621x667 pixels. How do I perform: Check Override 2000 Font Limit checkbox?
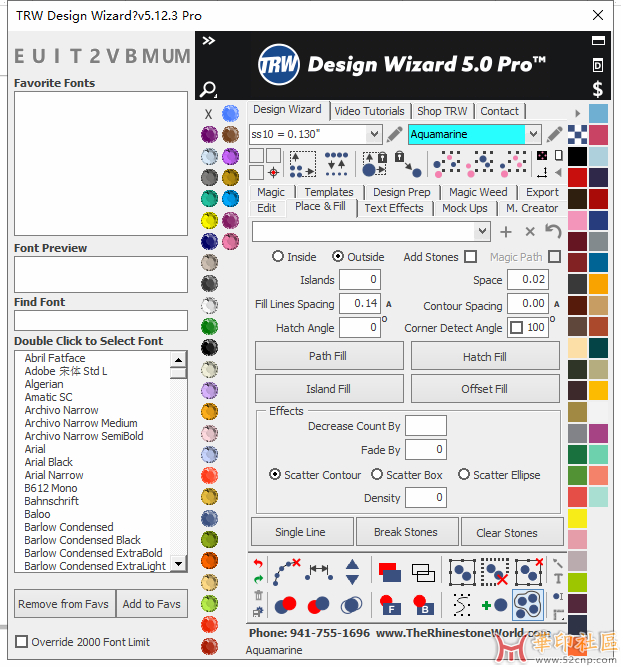[x=22, y=641]
